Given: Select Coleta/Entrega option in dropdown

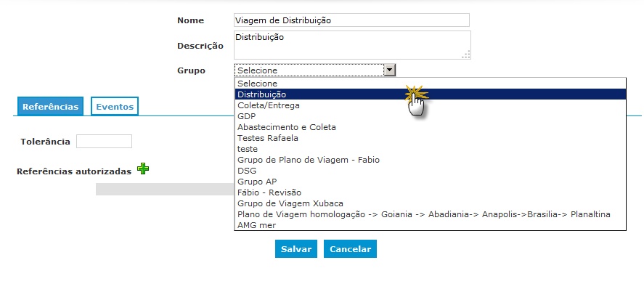Looking at the screenshot, I should click(430, 105).
